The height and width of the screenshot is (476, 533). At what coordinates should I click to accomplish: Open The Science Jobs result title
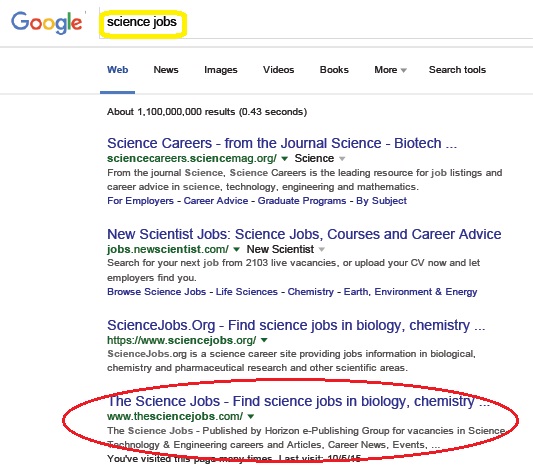pos(298,401)
